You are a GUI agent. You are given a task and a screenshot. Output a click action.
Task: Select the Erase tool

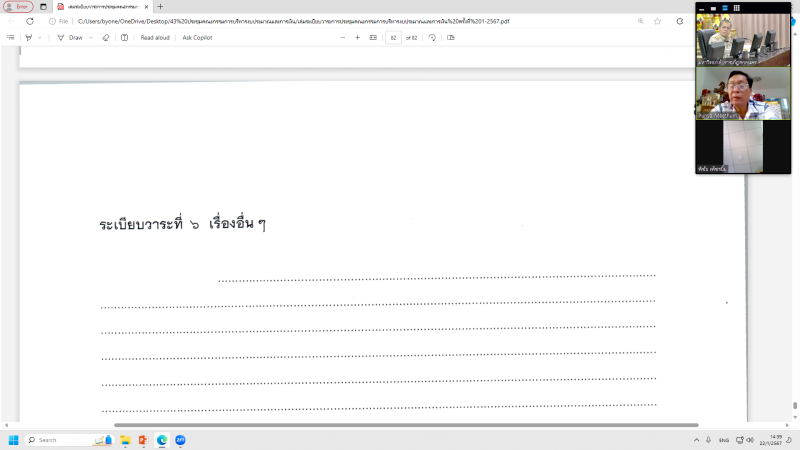(x=106, y=37)
